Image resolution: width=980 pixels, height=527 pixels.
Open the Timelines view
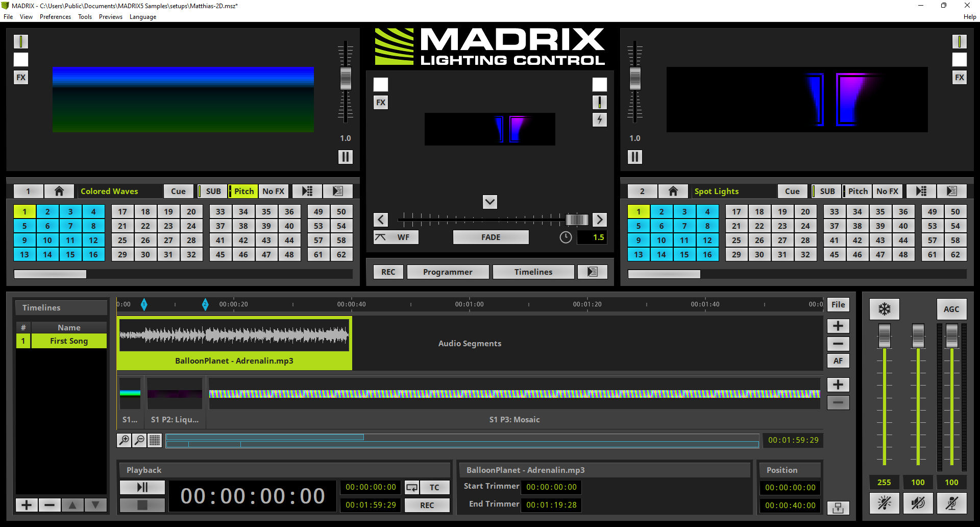(533, 272)
